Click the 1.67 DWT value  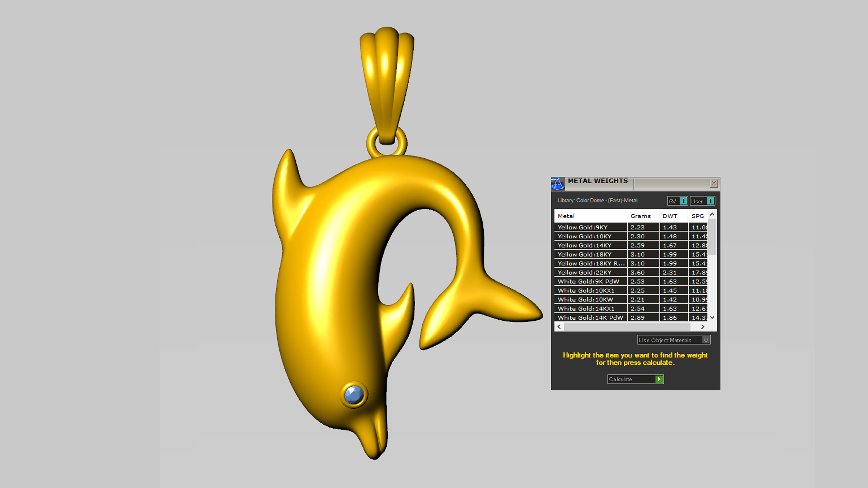670,245
